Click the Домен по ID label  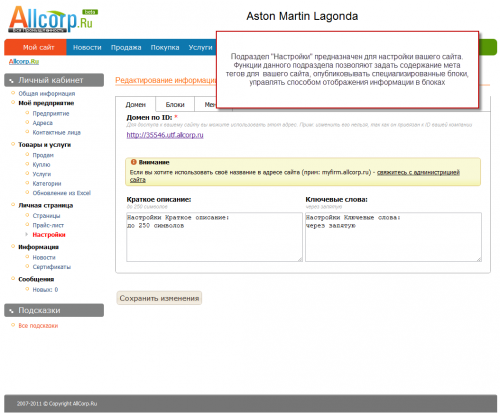149,117
